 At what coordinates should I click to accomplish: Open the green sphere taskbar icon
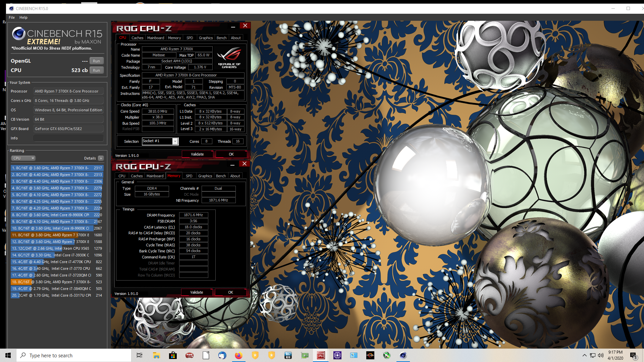coord(387,355)
